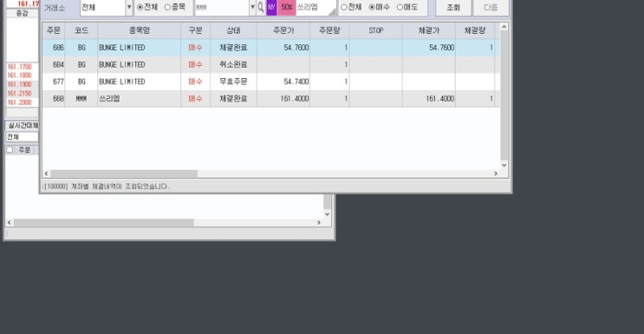Click price 161.2000 in back window
The height and width of the screenshot is (334, 644).
click(19, 102)
